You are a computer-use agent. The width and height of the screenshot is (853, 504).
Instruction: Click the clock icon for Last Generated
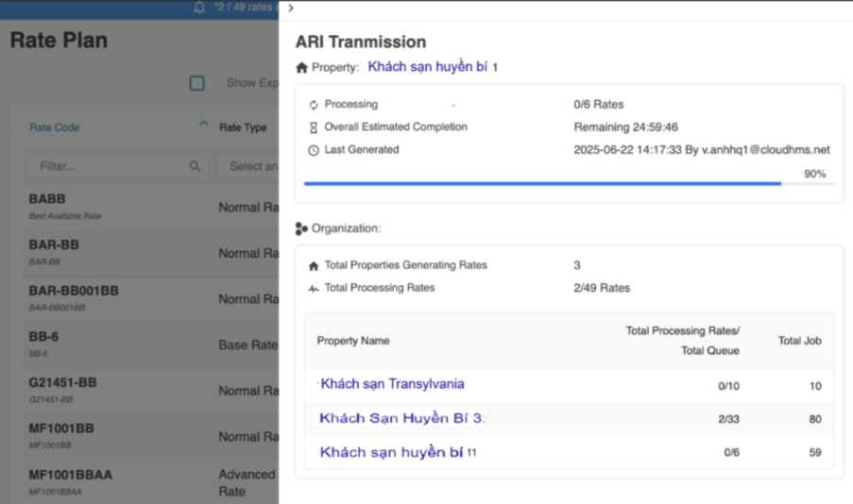click(x=314, y=150)
